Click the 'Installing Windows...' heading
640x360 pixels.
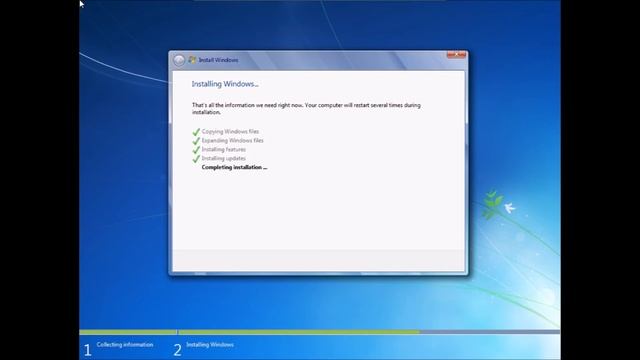pos(225,84)
